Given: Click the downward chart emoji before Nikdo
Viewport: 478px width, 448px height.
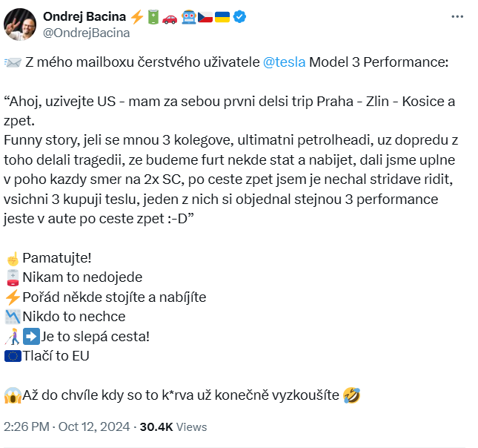Looking at the screenshot, I should (x=12, y=317).
